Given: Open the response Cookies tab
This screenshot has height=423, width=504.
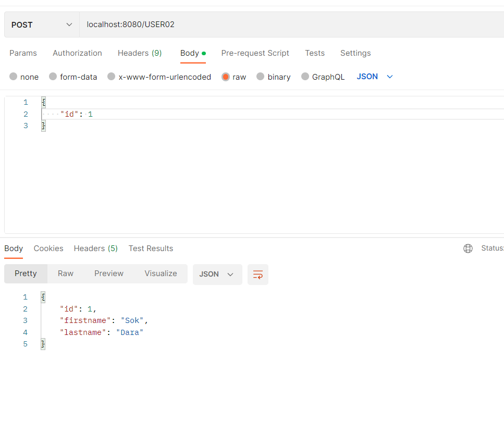Looking at the screenshot, I should click(48, 248).
